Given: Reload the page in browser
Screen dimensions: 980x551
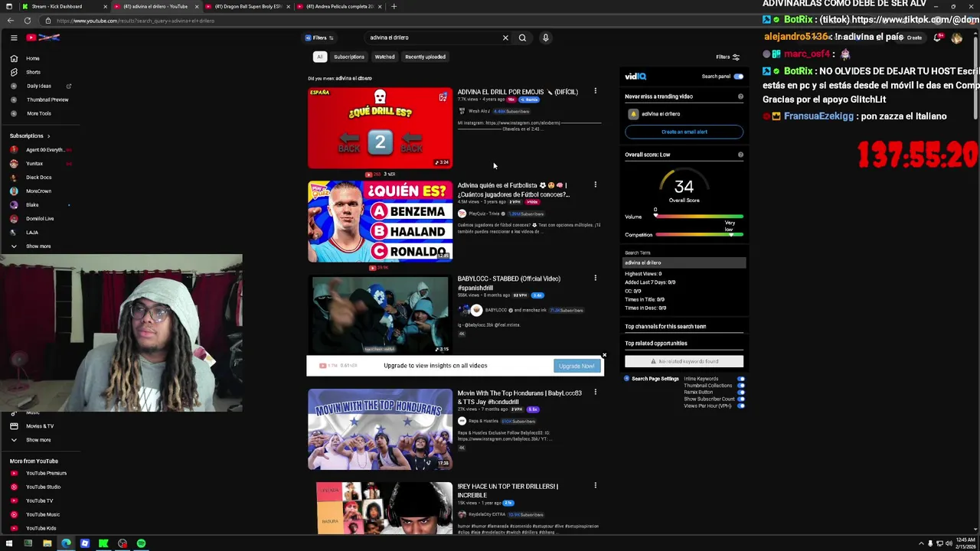Looking at the screenshot, I should (x=27, y=21).
